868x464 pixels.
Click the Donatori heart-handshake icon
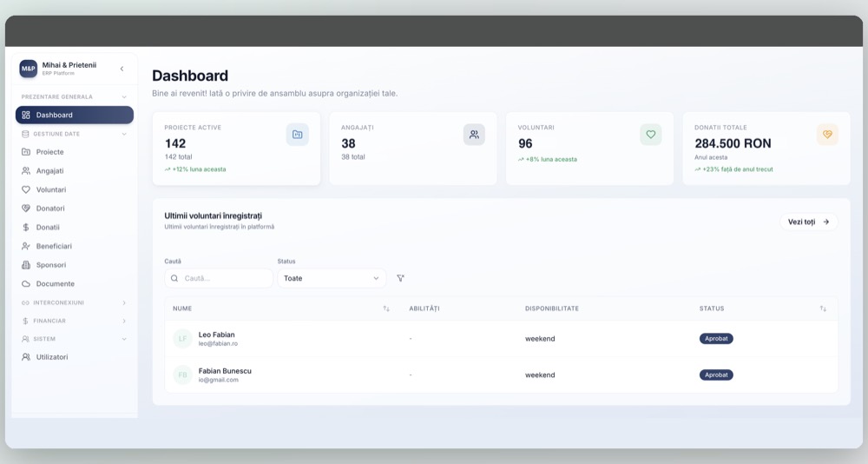pos(26,209)
